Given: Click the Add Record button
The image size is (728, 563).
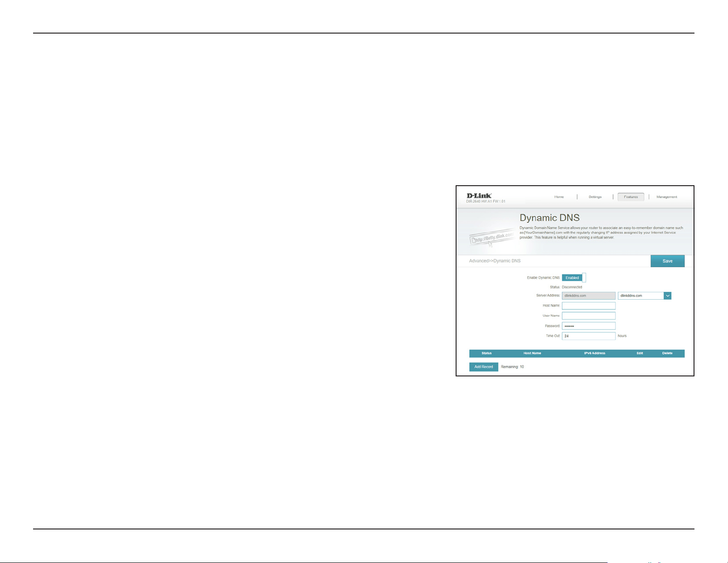Looking at the screenshot, I should [x=484, y=367].
